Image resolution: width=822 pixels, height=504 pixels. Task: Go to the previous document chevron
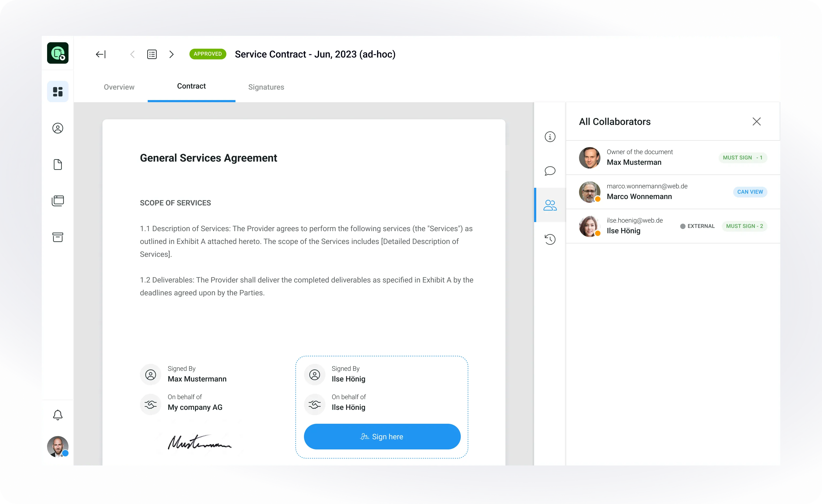[x=132, y=54]
